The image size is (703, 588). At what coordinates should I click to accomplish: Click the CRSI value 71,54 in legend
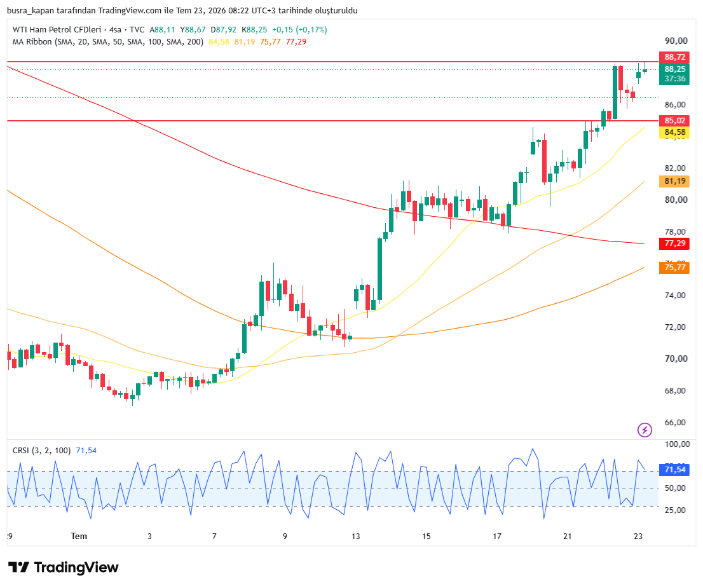86,450
